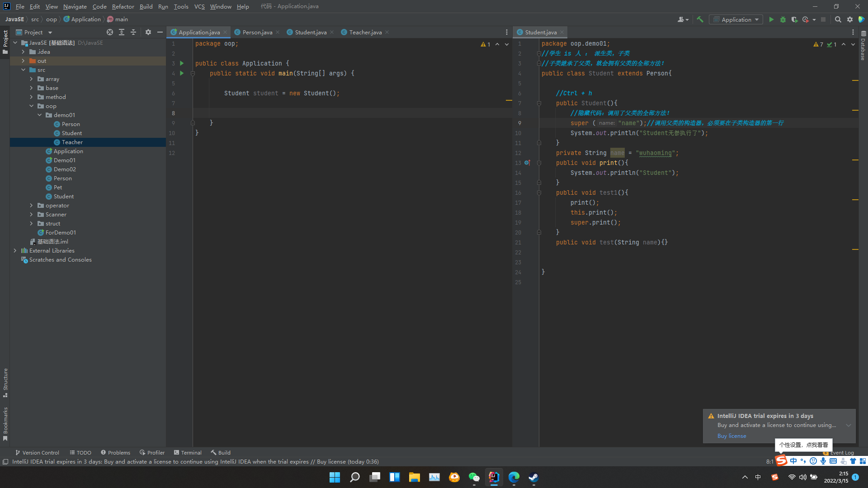The width and height of the screenshot is (868, 488).
Task: Toggle the Bookmarks tool window stripe
Action: (5, 423)
